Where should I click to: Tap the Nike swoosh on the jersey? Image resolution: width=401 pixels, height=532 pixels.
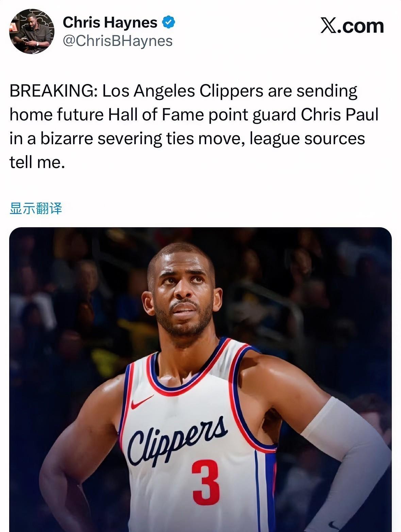[141, 402]
